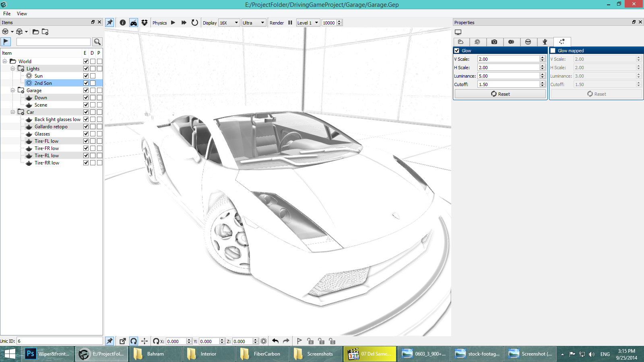
Task: Collapse the Lights tree node
Action: [13, 69]
